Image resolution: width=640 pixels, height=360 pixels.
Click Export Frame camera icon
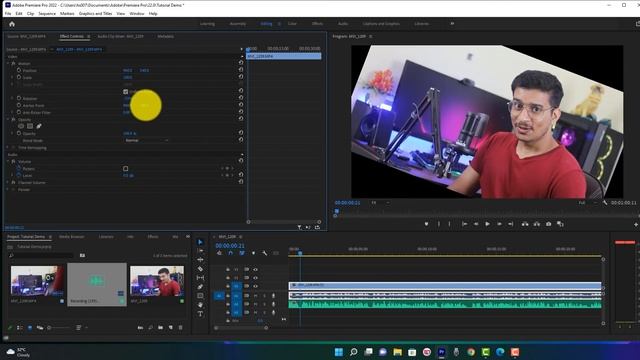pyautogui.click(x=549, y=224)
